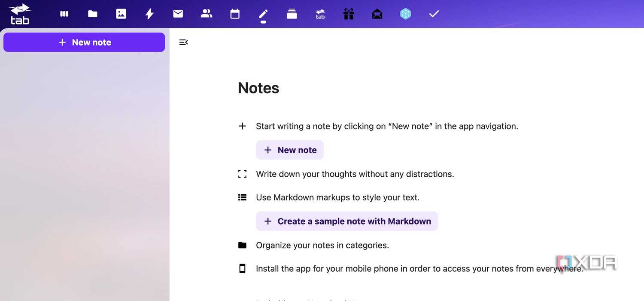Viewport: 644px width, 301px height.
Task: Open the Contacts people icon
Action: click(207, 14)
